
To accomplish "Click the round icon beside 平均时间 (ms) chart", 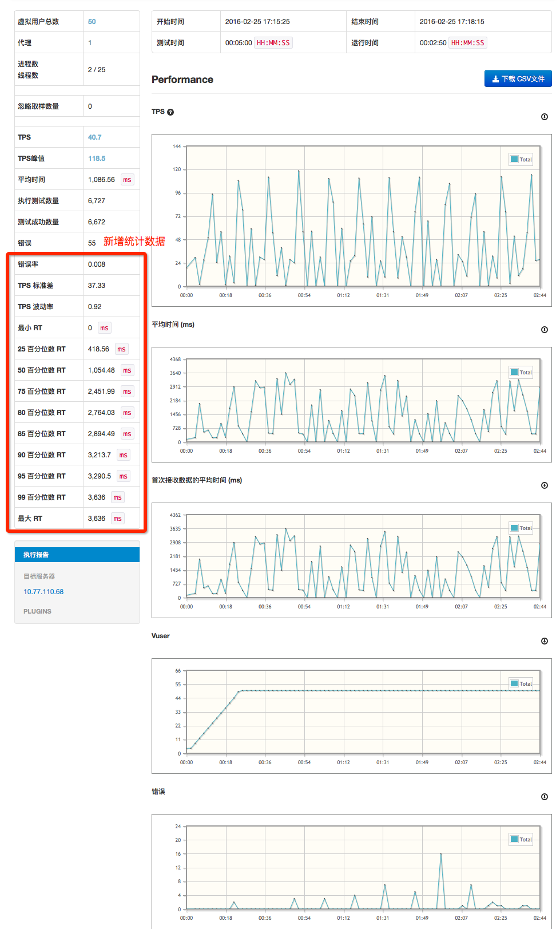I will point(545,330).
